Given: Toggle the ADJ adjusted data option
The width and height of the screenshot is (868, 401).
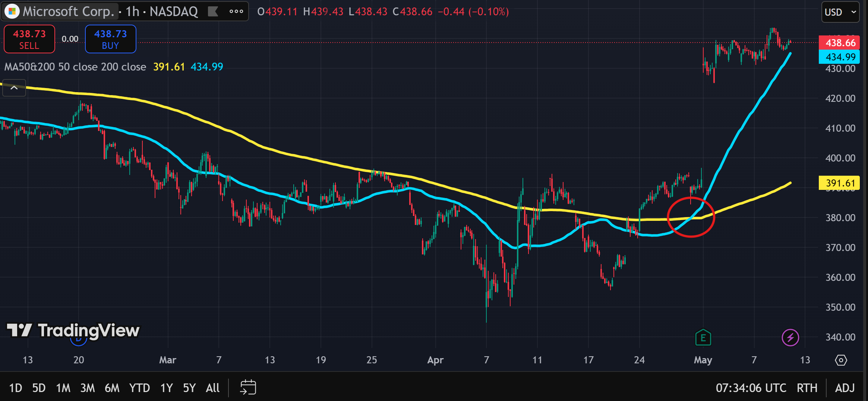Looking at the screenshot, I should coord(845,388).
